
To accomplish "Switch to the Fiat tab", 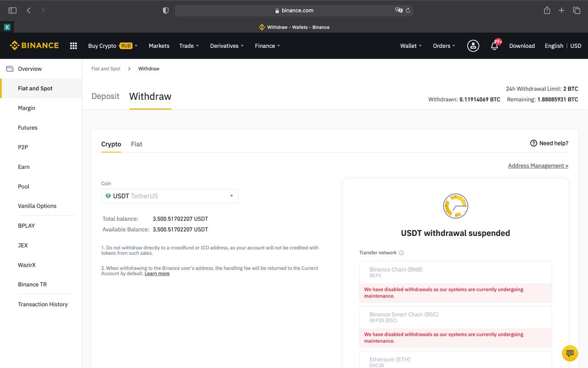I will [x=136, y=144].
